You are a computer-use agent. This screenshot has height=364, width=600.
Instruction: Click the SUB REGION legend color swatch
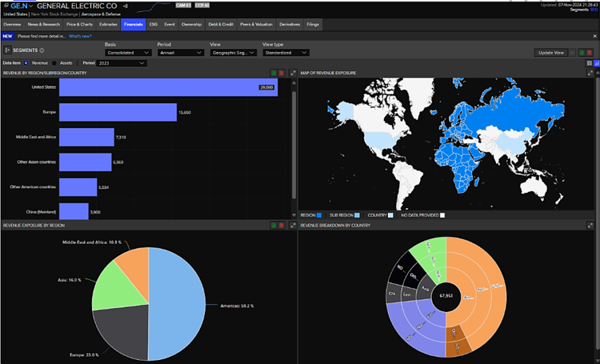357,215
